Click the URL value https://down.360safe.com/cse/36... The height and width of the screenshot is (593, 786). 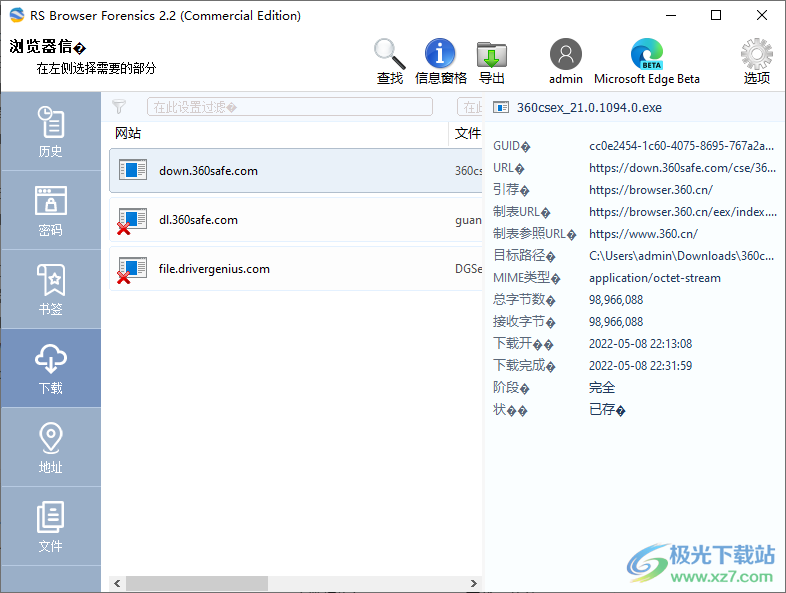click(682, 168)
